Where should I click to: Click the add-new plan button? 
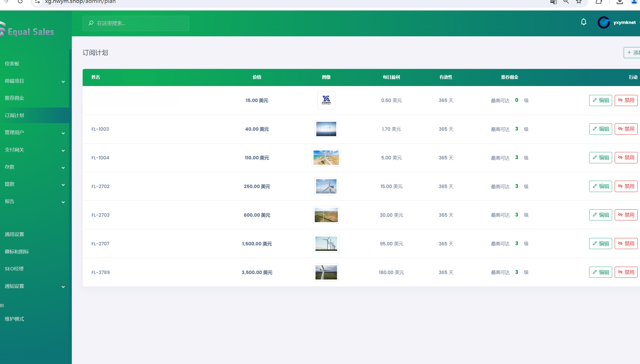coord(632,53)
